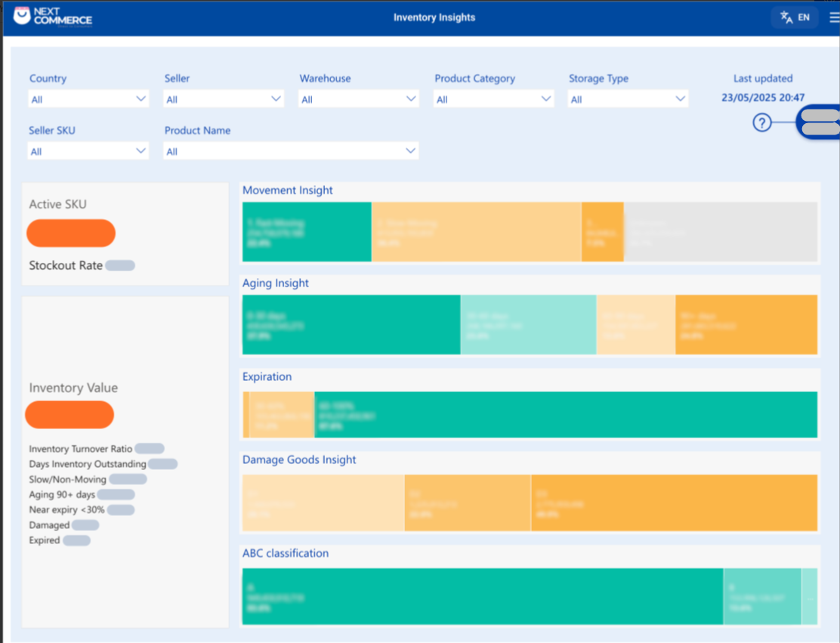This screenshot has height=643, width=840.
Task: Open the Product Category dropdown
Action: coord(494,99)
